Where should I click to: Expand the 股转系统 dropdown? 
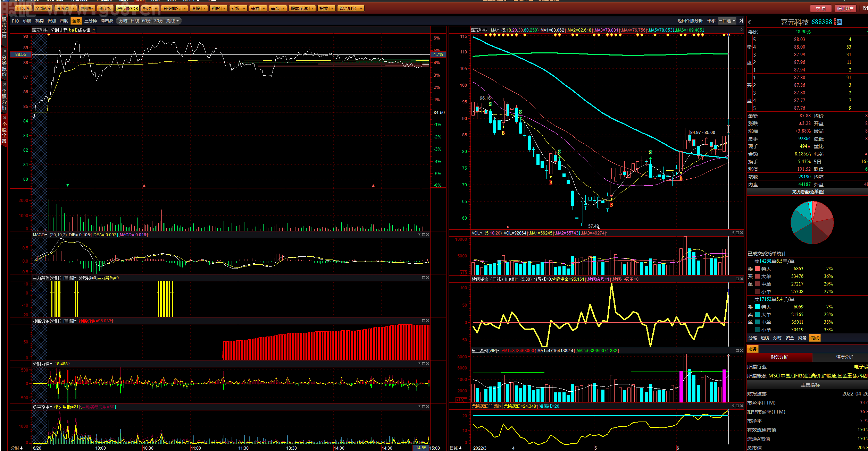point(312,9)
